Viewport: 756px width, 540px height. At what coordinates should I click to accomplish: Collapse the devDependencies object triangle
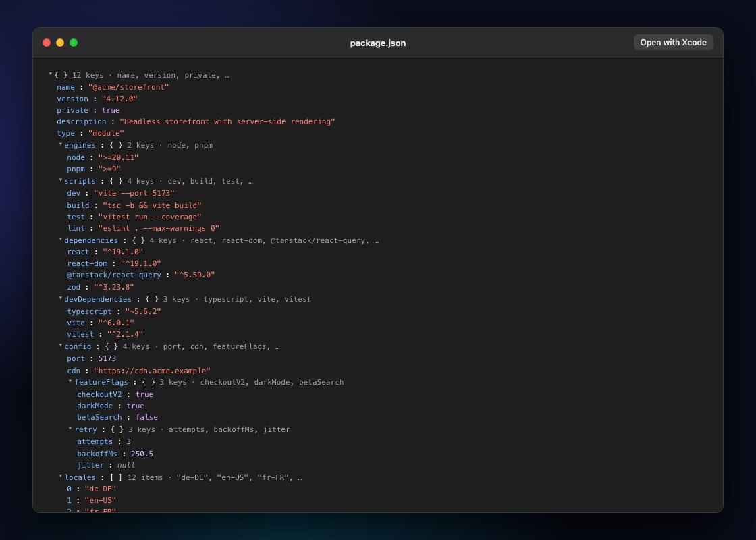61,298
